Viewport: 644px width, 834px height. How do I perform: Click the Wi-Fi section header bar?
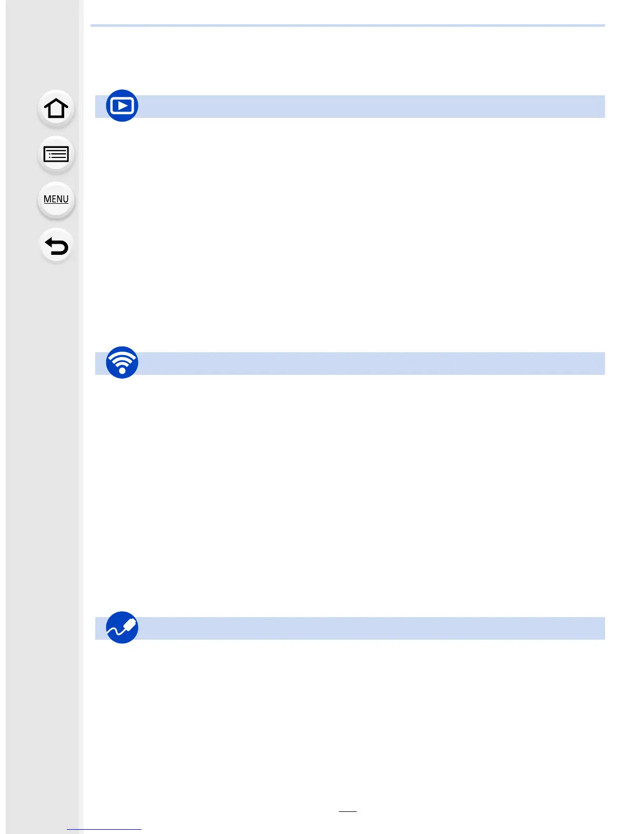tap(368, 363)
